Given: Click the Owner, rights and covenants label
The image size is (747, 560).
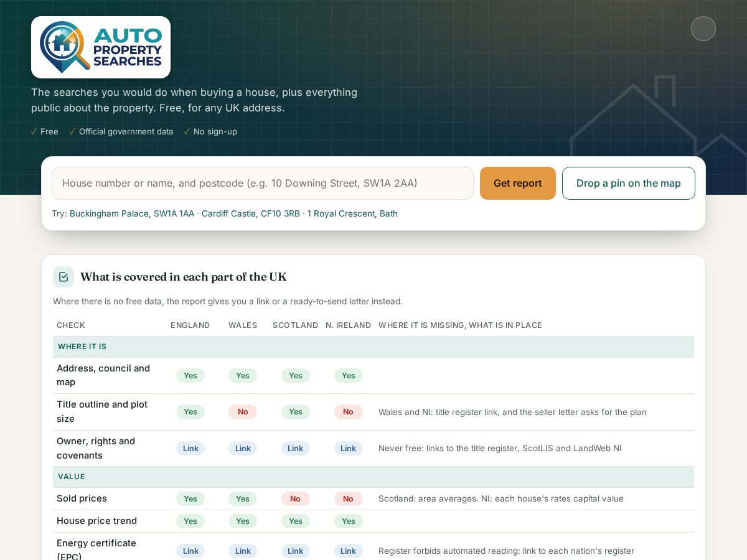Looking at the screenshot, I should 96,448.
